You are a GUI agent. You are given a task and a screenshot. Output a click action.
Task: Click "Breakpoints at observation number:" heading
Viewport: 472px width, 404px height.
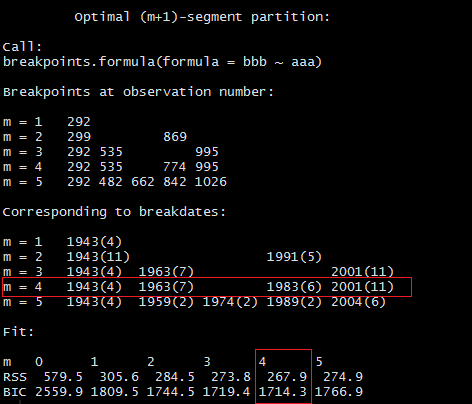138,92
